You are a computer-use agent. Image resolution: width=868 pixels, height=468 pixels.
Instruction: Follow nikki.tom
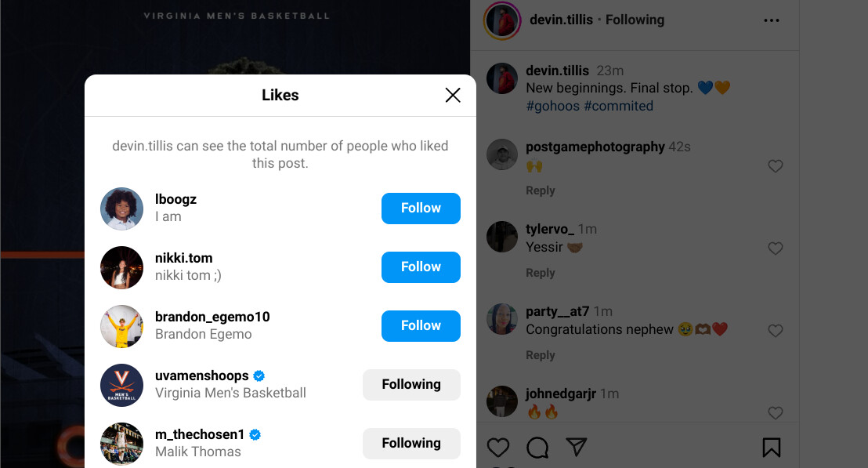(x=421, y=267)
